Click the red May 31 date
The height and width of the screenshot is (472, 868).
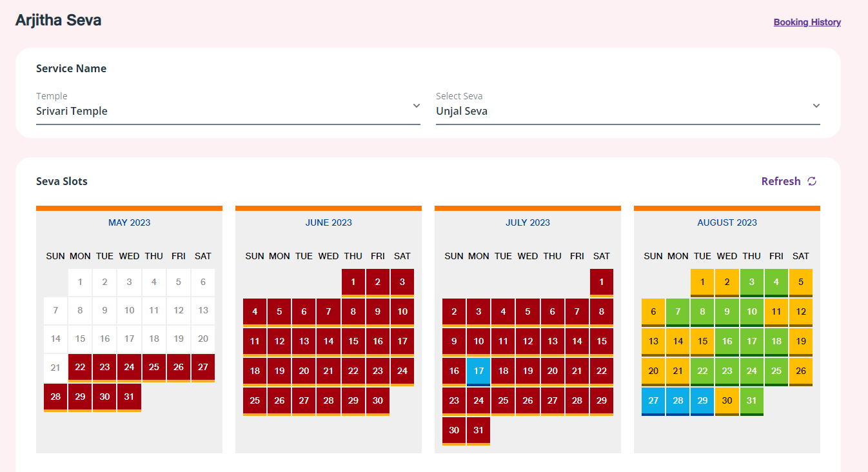(x=129, y=398)
